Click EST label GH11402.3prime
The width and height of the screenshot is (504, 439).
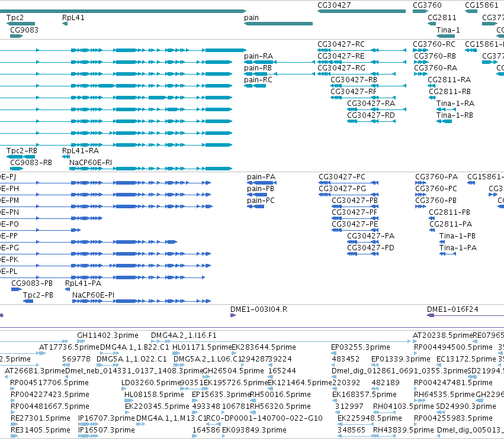coord(108,335)
